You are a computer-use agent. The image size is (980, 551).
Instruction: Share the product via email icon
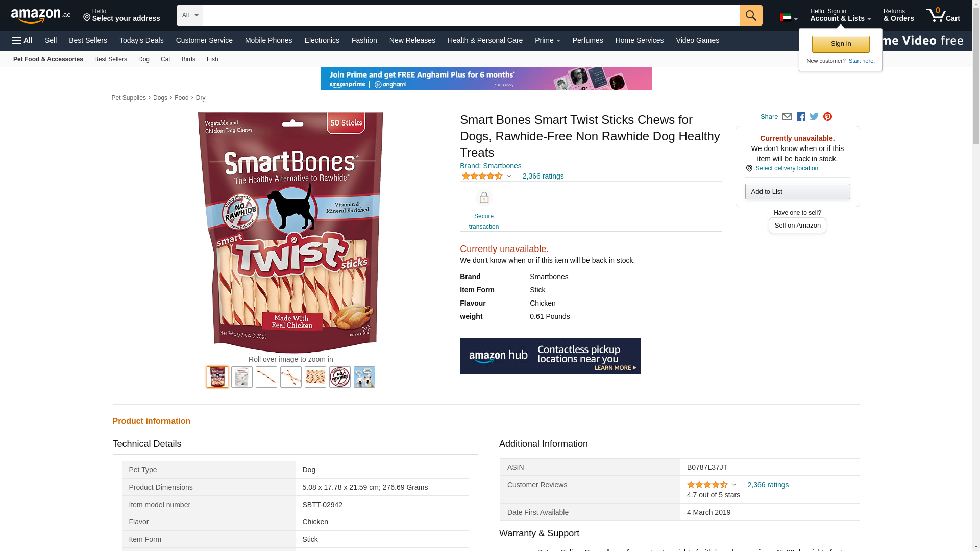(787, 117)
